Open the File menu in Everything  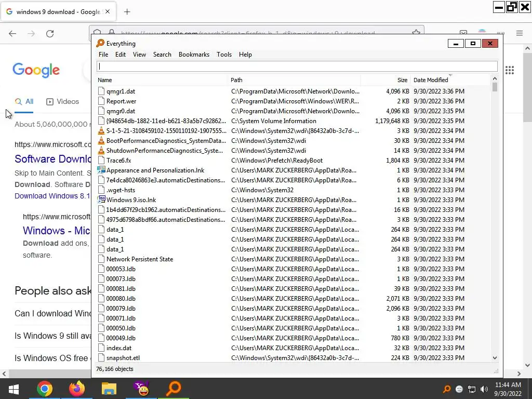pos(103,55)
